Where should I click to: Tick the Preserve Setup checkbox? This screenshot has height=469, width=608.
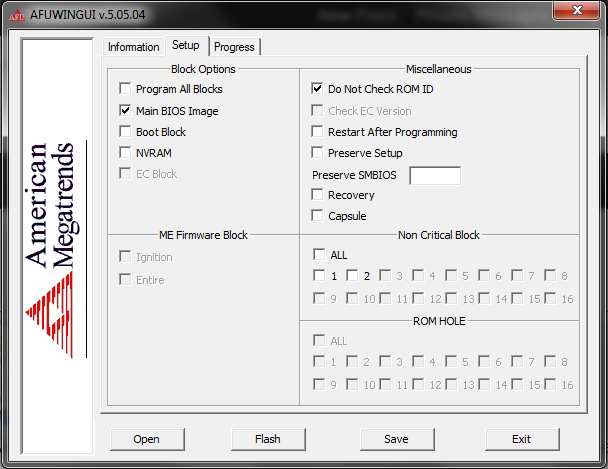coord(317,152)
